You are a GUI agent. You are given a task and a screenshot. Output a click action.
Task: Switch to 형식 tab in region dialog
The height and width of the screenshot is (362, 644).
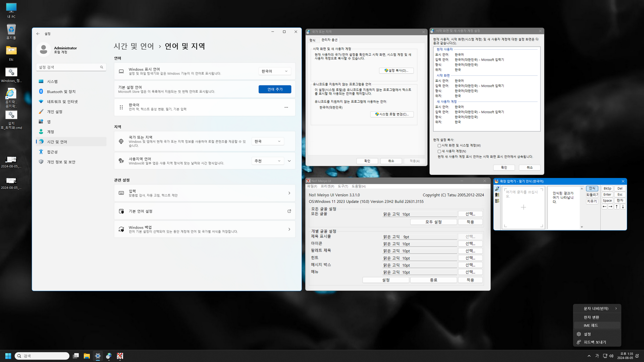tap(312, 40)
